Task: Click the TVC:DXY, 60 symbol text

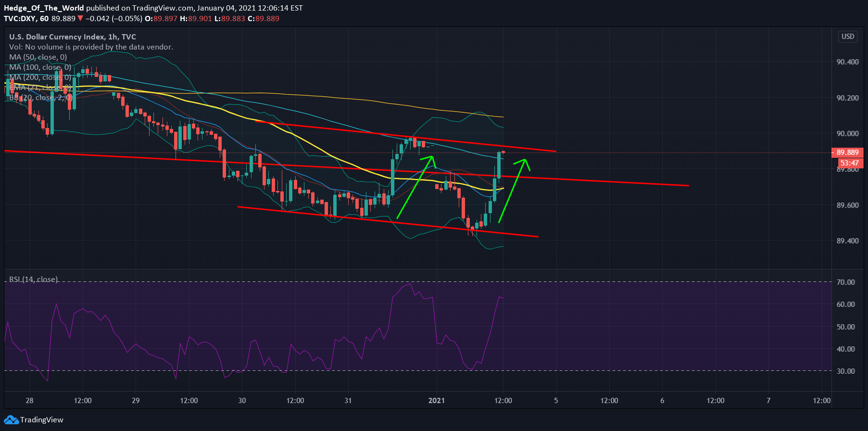Action: (x=26, y=18)
